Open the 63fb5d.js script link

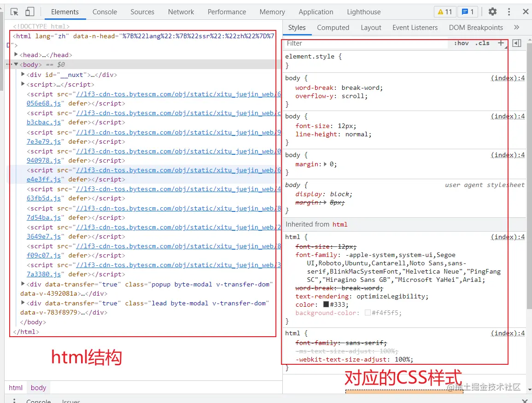click(44, 199)
